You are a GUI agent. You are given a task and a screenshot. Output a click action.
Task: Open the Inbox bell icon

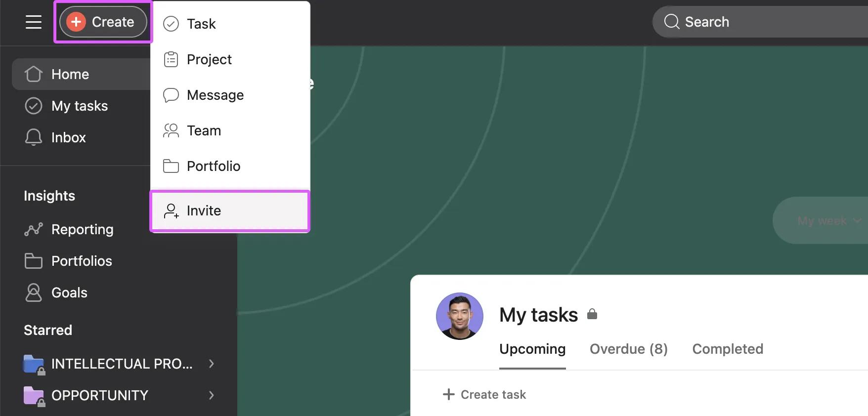pyautogui.click(x=34, y=137)
